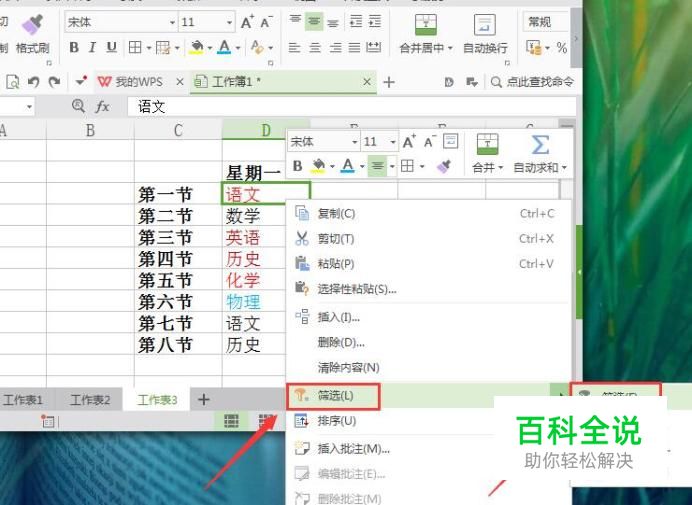Click the fx insert function icon

[102, 106]
